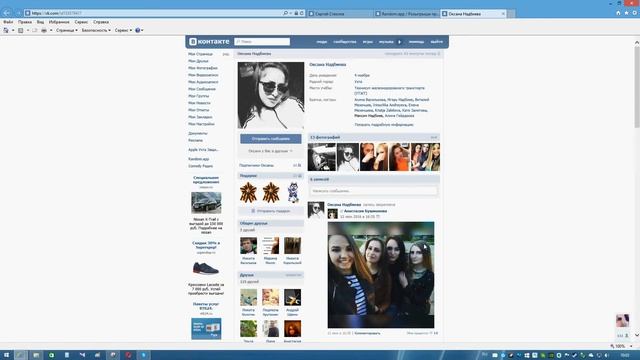Click the browser forward arrow button
This screenshot has width=640, height=360.
click(x=18, y=13)
